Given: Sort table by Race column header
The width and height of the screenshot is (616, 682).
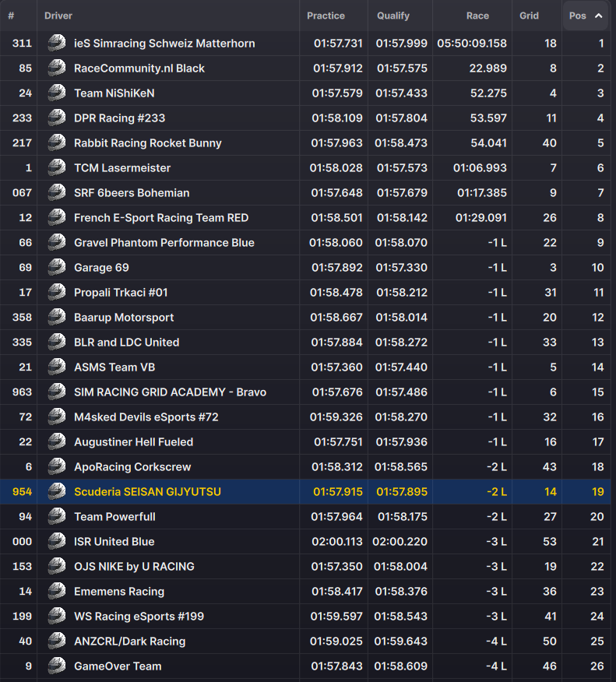Looking at the screenshot, I should click(477, 16).
